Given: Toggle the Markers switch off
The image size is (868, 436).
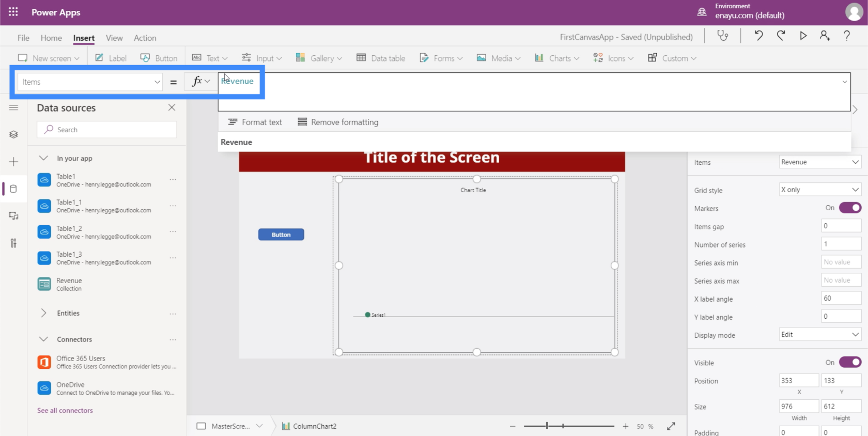Looking at the screenshot, I should coord(850,208).
